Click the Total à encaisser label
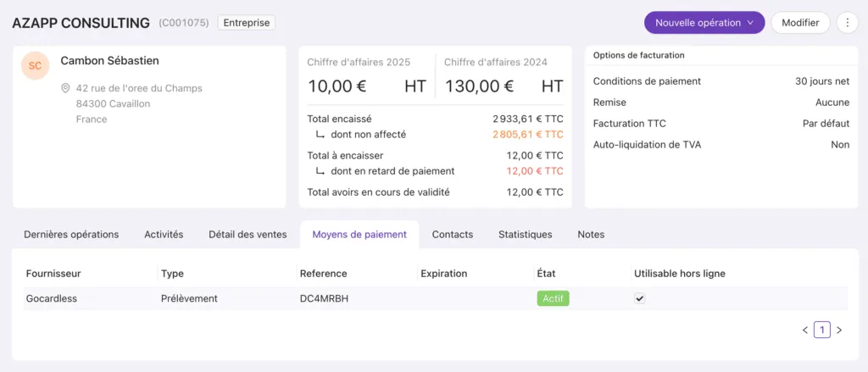 (x=346, y=156)
